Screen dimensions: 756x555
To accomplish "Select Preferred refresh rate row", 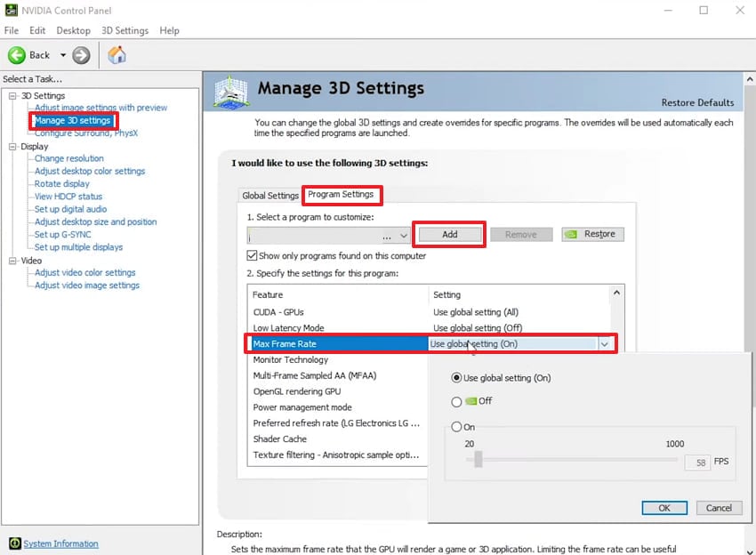I will click(336, 423).
